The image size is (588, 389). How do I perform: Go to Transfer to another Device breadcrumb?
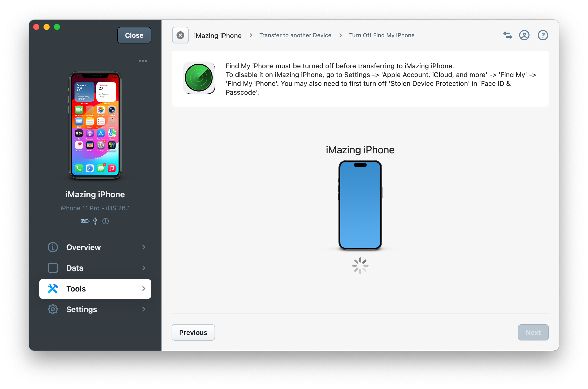295,35
